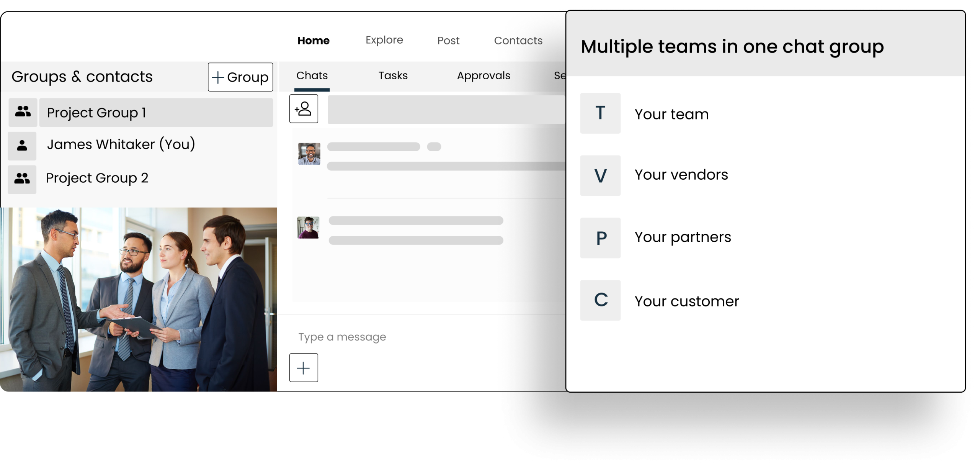Viewport: 980px width, 470px height.
Task: Switch to the Explore tab
Action: coord(384,40)
